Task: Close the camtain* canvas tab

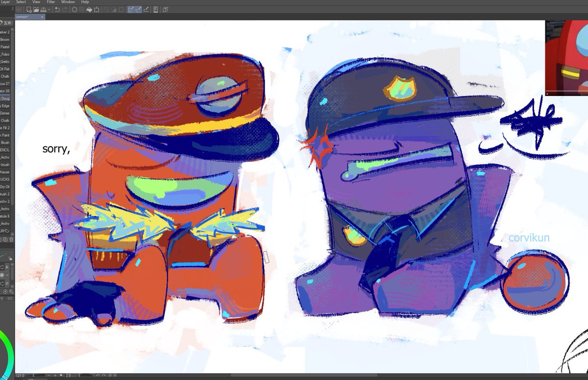Action: pos(42,17)
